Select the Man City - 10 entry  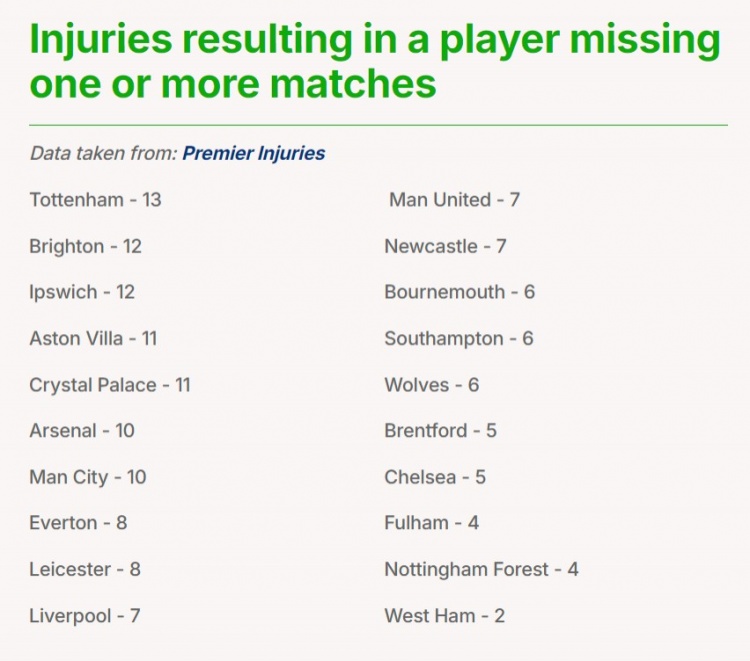(87, 477)
